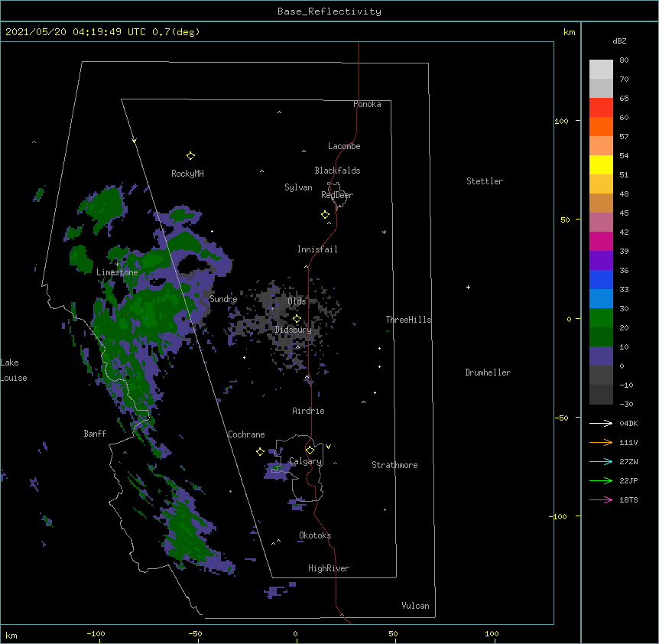This screenshot has width=659, height=644.
Task: Click the white plus marker above Drumheller
Action: point(468,287)
